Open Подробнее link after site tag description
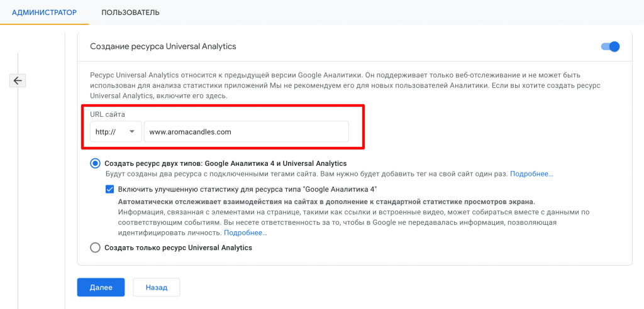The width and height of the screenshot is (644, 309). (x=531, y=173)
